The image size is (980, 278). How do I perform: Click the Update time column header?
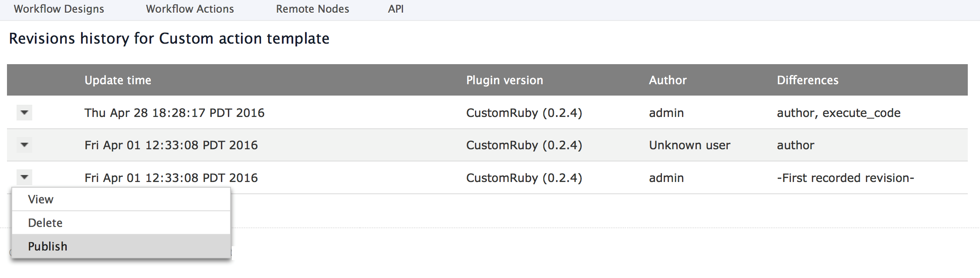pos(118,80)
